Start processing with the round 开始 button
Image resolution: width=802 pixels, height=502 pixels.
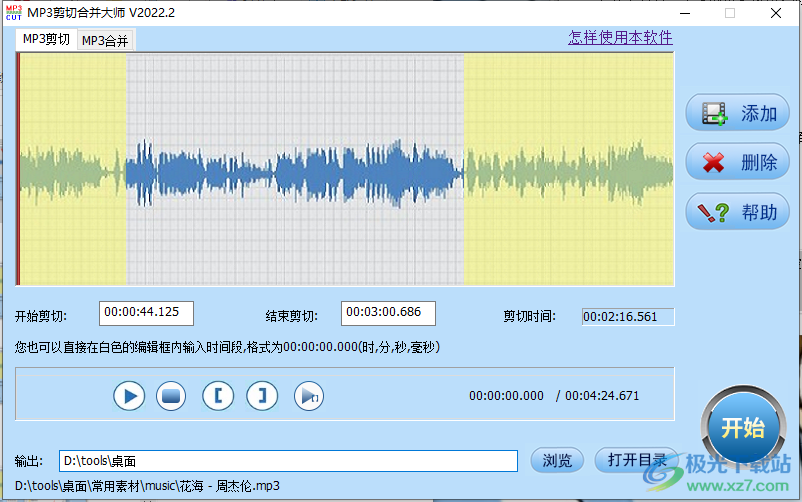[x=742, y=427]
